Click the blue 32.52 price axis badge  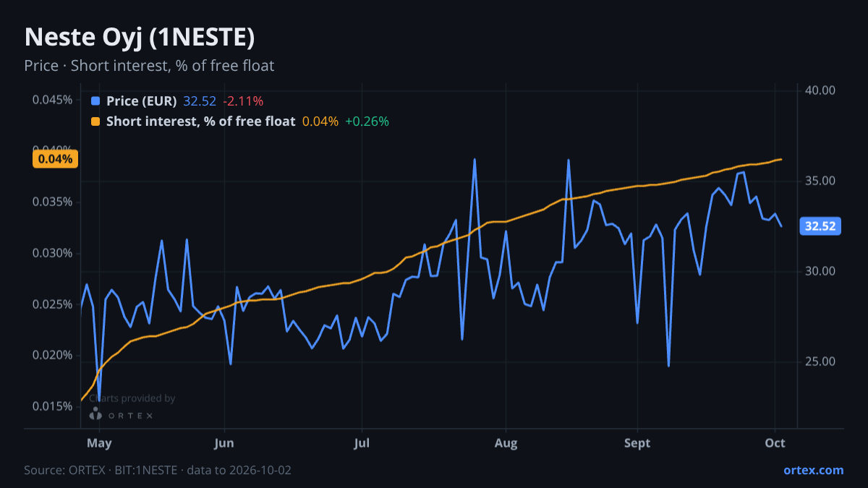(x=820, y=226)
